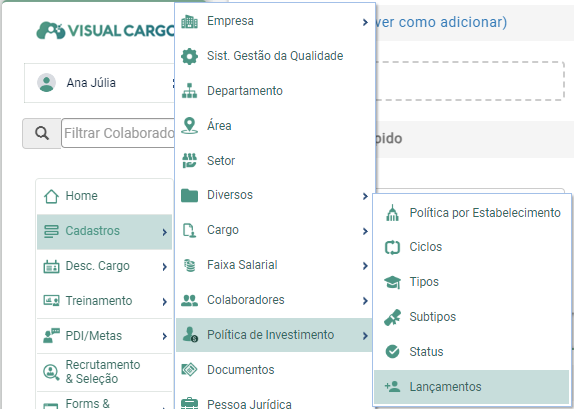Expand the Treinamento menu chevron
Screen dimensions: 574x409
[x=165, y=302]
